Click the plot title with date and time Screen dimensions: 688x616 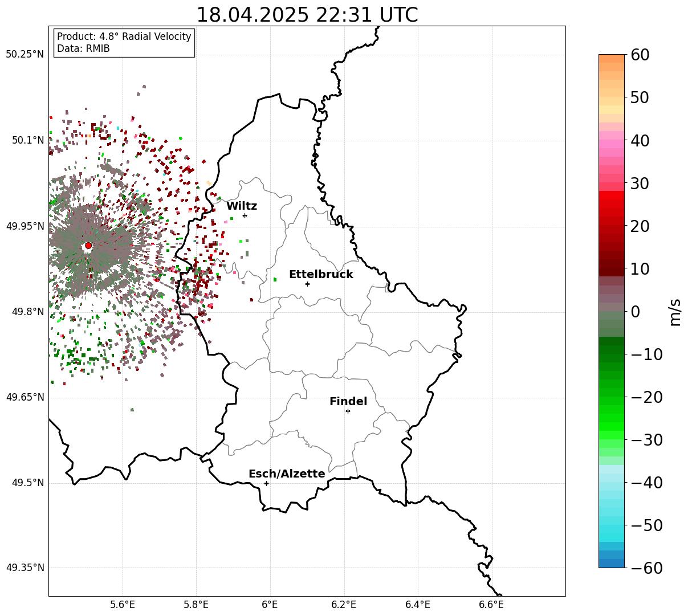307,15
